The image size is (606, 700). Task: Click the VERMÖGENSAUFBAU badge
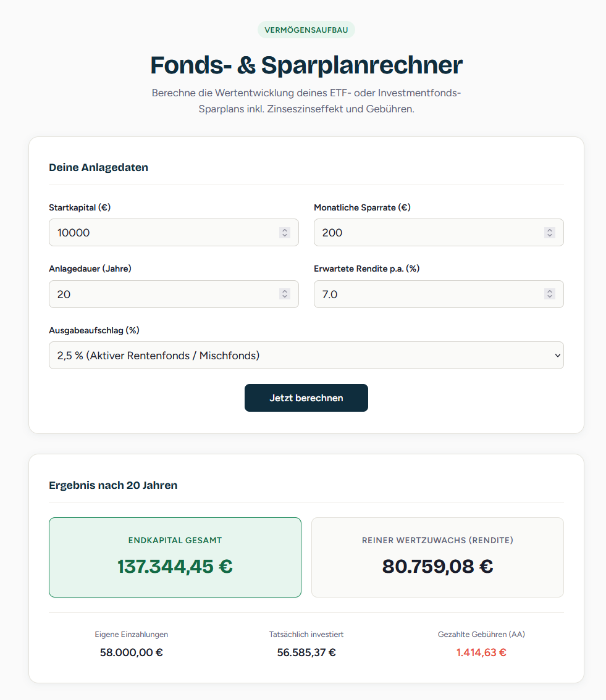pyautogui.click(x=306, y=29)
